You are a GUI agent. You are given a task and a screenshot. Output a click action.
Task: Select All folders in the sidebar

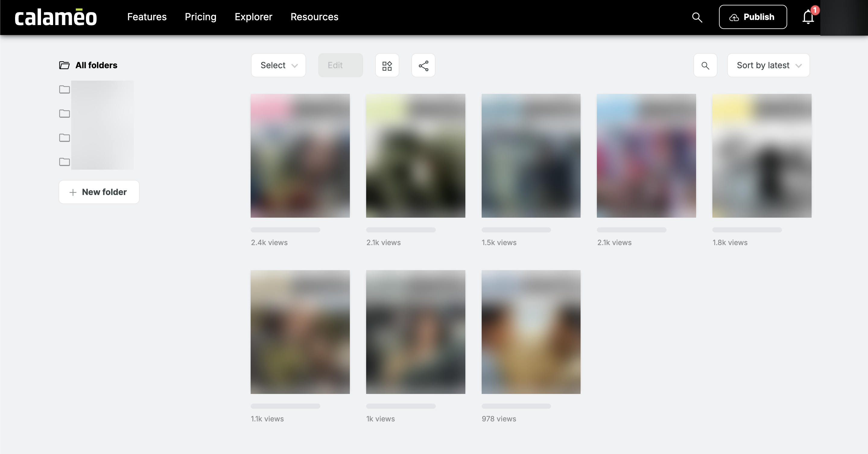coord(88,65)
